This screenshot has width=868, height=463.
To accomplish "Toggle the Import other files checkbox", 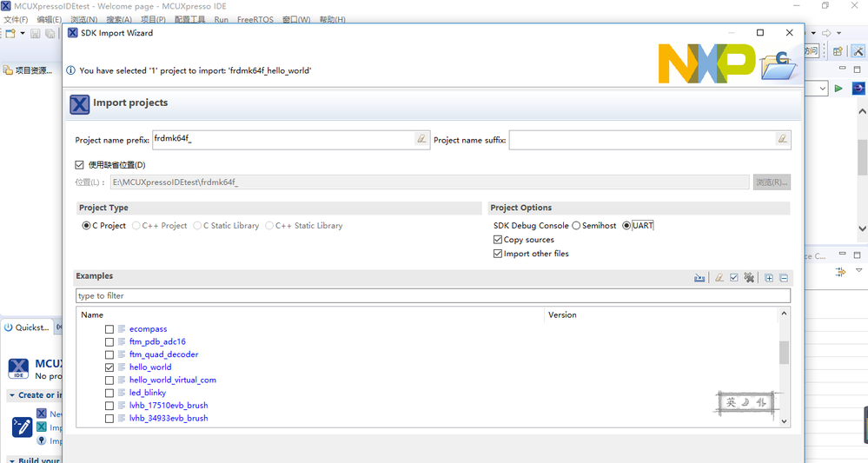I will (x=498, y=254).
